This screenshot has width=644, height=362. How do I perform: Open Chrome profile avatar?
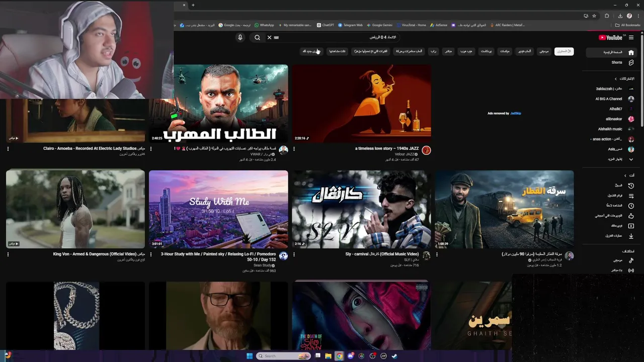629,16
